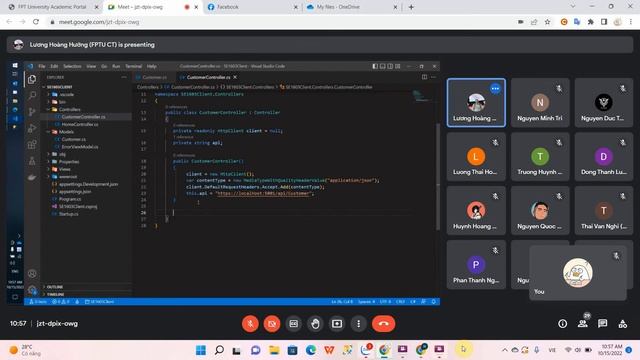Toggle closed captions in Meet
Image resolution: width=640 pixels, height=360 pixels.
tap(293, 324)
